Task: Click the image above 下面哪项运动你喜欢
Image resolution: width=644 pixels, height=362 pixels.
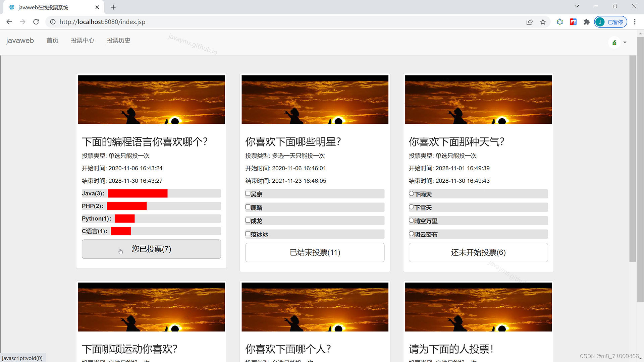Action: (x=152, y=307)
